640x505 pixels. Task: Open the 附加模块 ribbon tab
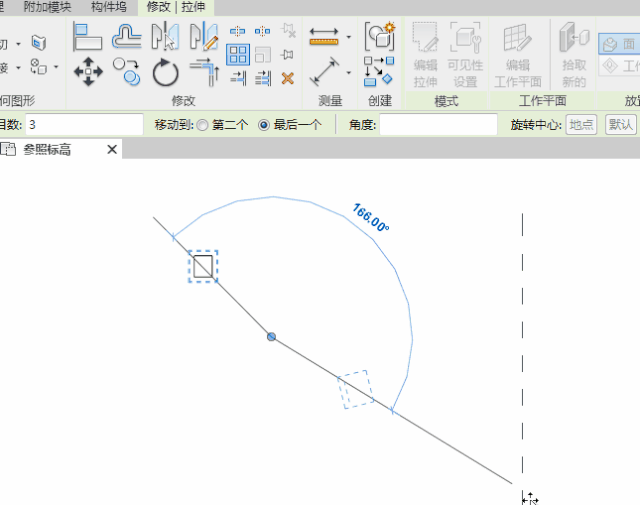pyautogui.click(x=47, y=7)
